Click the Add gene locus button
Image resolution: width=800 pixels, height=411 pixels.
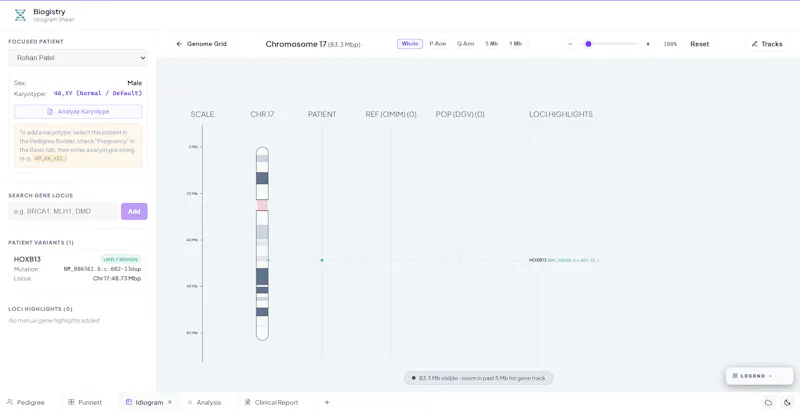134,212
